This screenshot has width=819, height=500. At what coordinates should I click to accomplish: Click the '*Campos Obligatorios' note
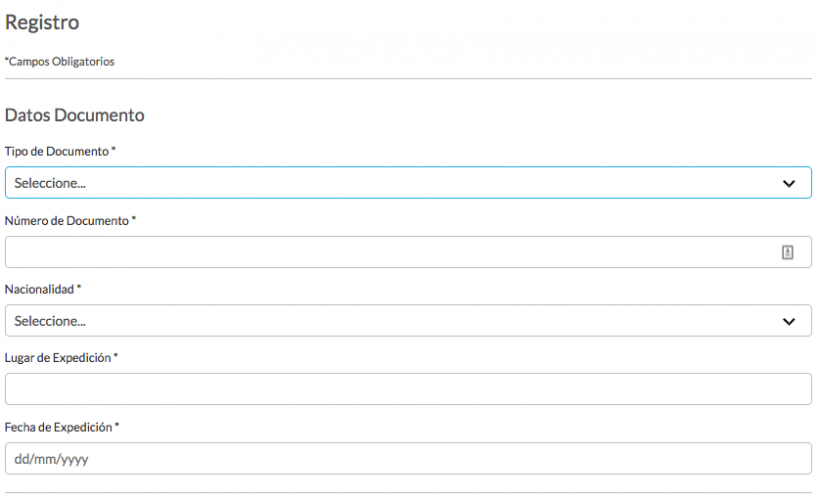point(60,62)
